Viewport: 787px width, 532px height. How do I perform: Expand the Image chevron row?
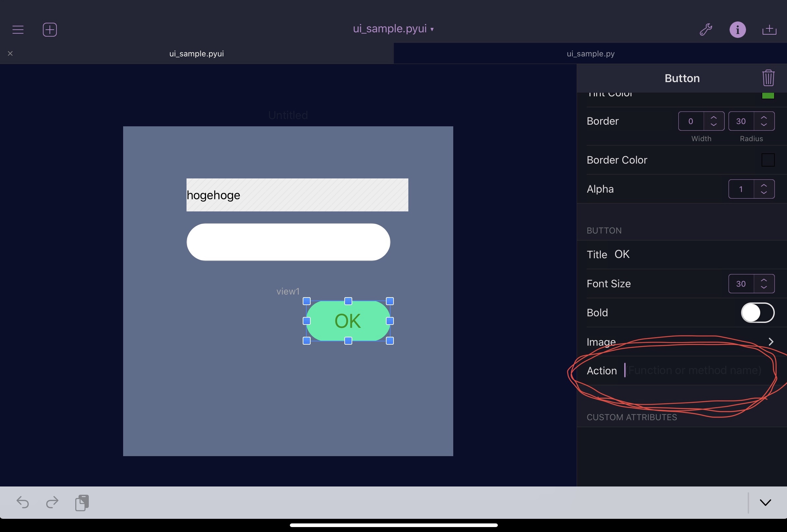771,342
